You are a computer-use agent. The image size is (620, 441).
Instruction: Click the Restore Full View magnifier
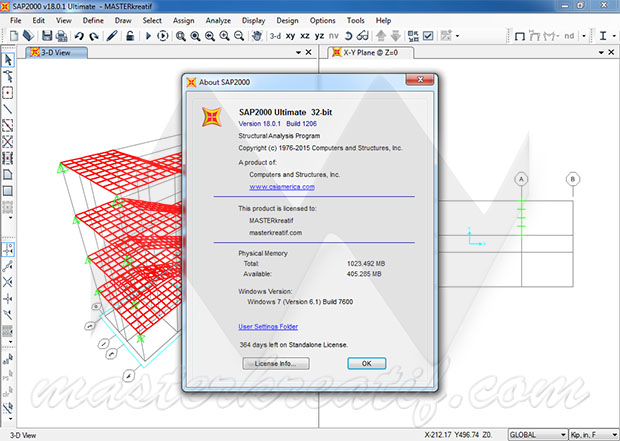pyautogui.click(x=195, y=36)
